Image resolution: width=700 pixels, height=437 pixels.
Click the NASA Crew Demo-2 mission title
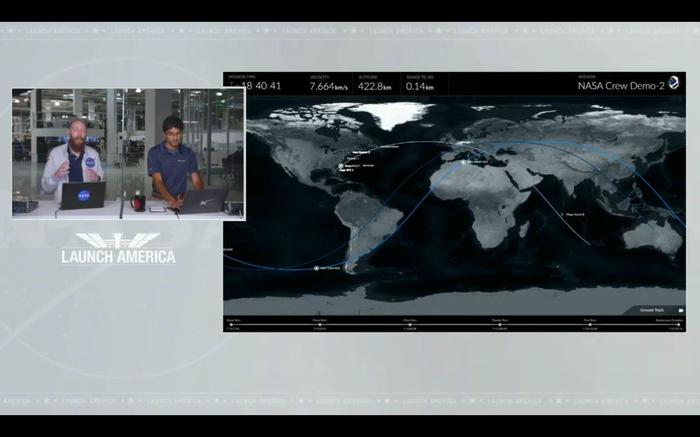618,86
